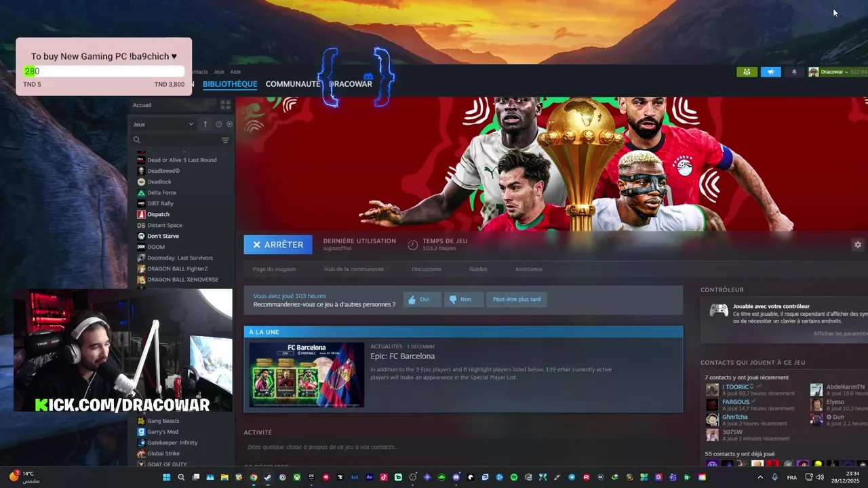
Task: Open the game settings gear icon
Action: (x=858, y=245)
